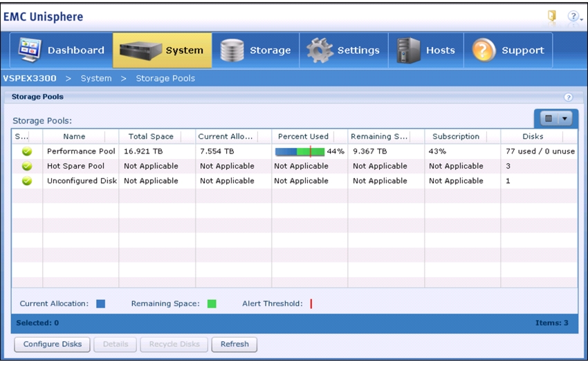
Task: Click the Storage Pools panel help icon
Action: [x=568, y=97]
